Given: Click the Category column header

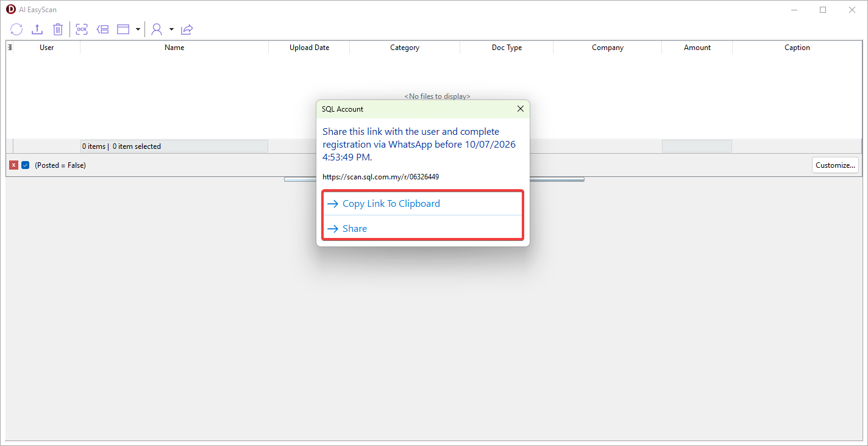Looking at the screenshot, I should [x=405, y=48].
